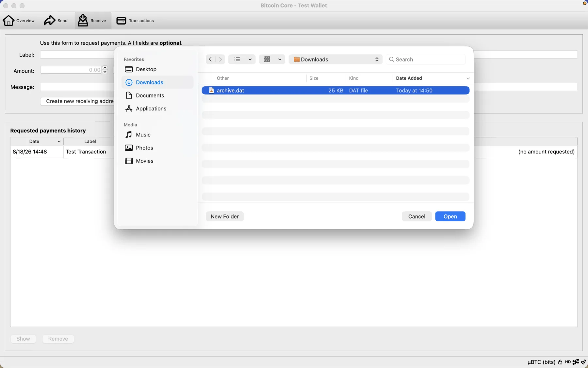Click the grouping grid icon
This screenshot has width=588, height=368.
267,59
